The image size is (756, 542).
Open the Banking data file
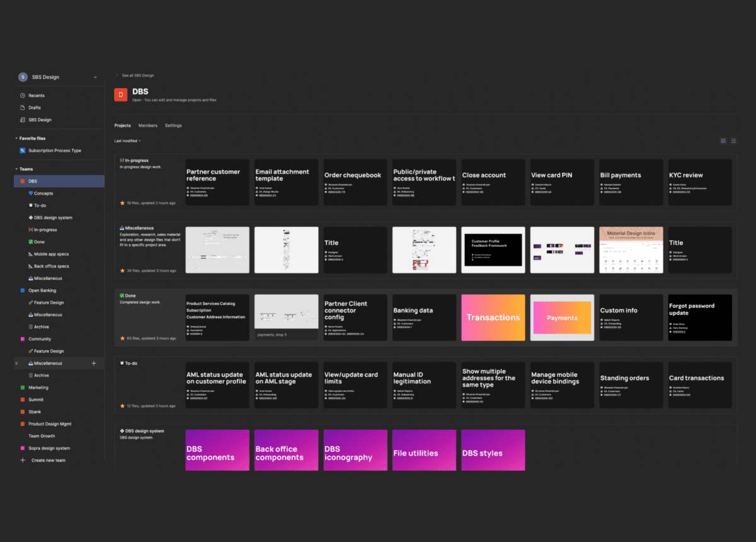point(425,318)
